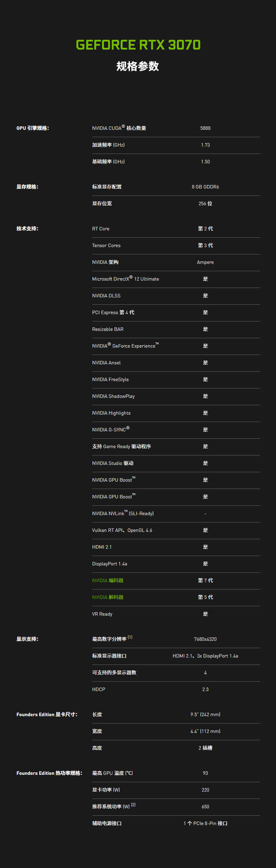Viewport: 276px width, 868px height.
Task: Click the NVIDIA DLSS row label
Action: pyautogui.click(x=106, y=296)
